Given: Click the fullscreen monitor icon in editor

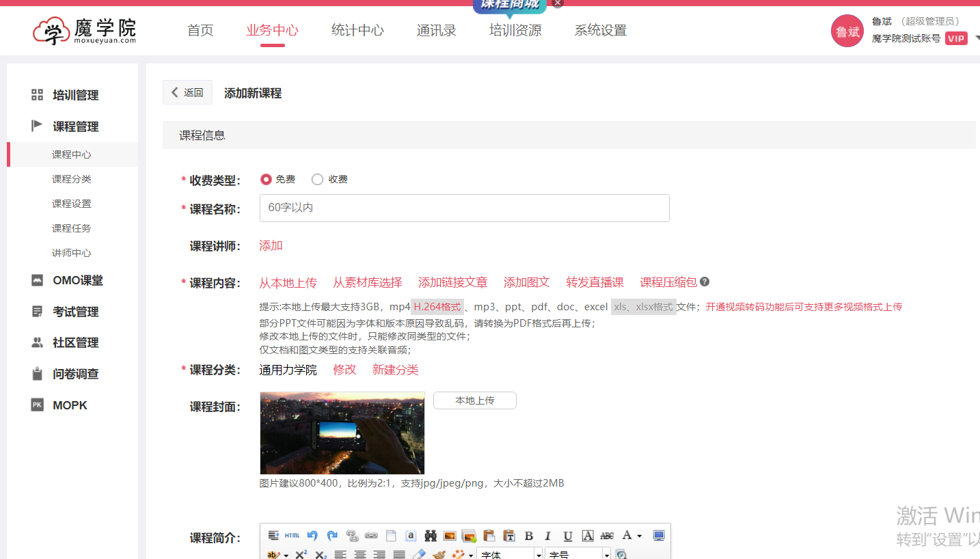Looking at the screenshot, I should click(659, 536).
